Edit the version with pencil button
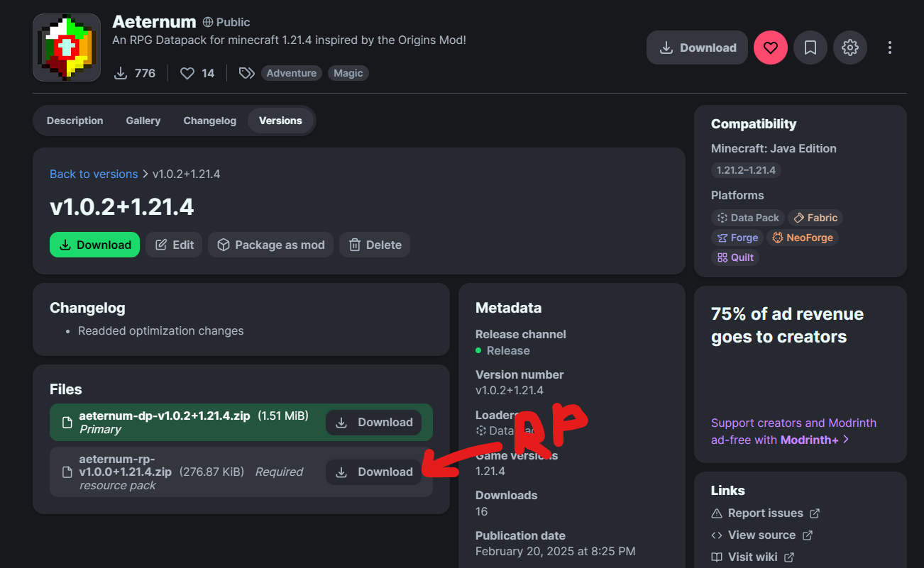The height and width of the screenshot is (568, 924). tap(174, 245)
